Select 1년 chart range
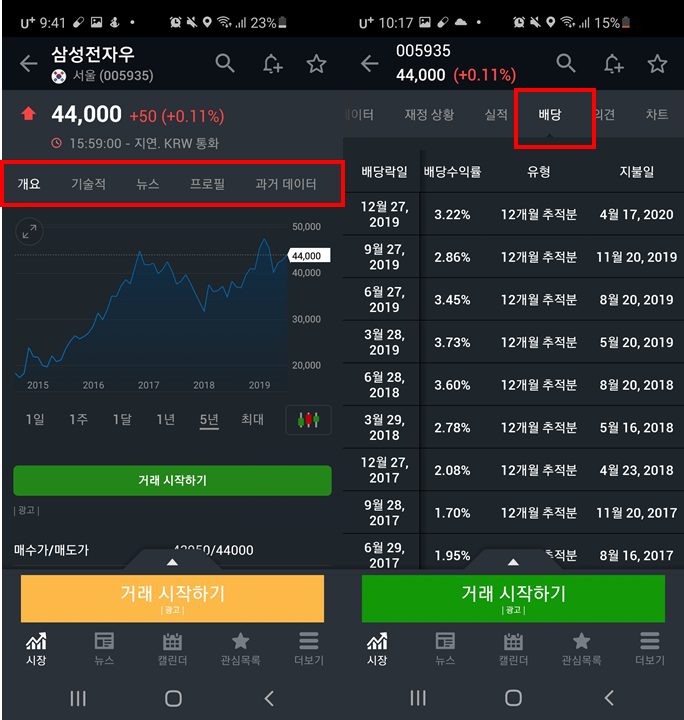 click(165, 419)
